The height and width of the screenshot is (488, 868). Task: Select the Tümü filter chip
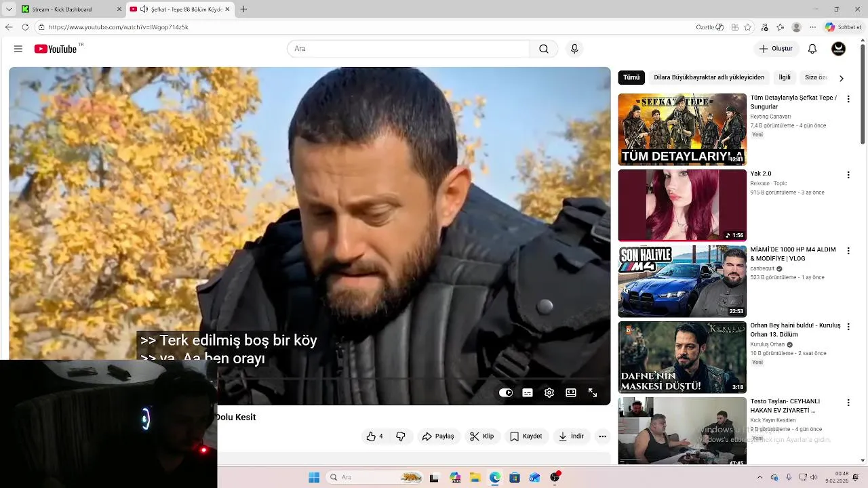coord(631,77)
